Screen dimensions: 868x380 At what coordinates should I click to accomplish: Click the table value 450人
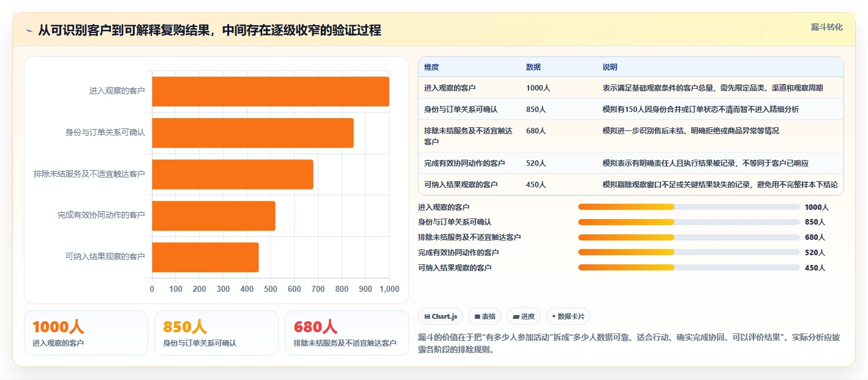[x=536, y=184]
